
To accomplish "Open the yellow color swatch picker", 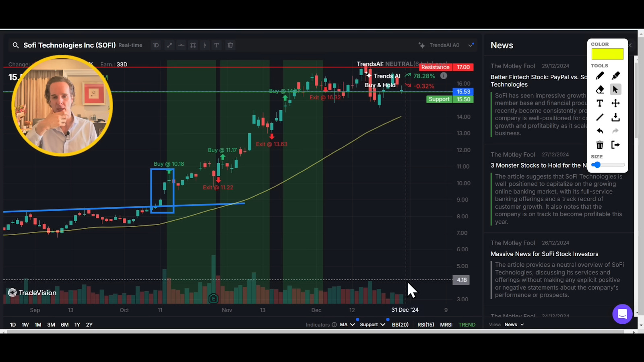I will click(x=607, y=54).
